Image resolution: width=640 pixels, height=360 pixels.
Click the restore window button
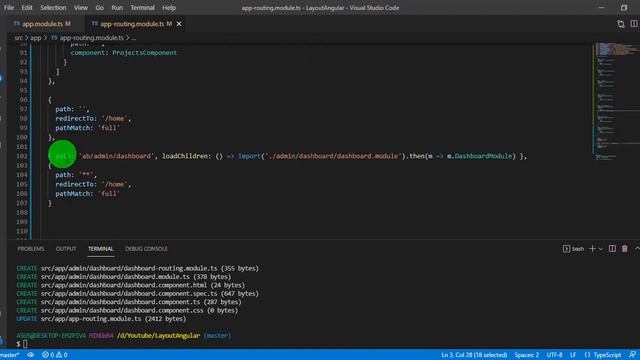pos(624,8)
